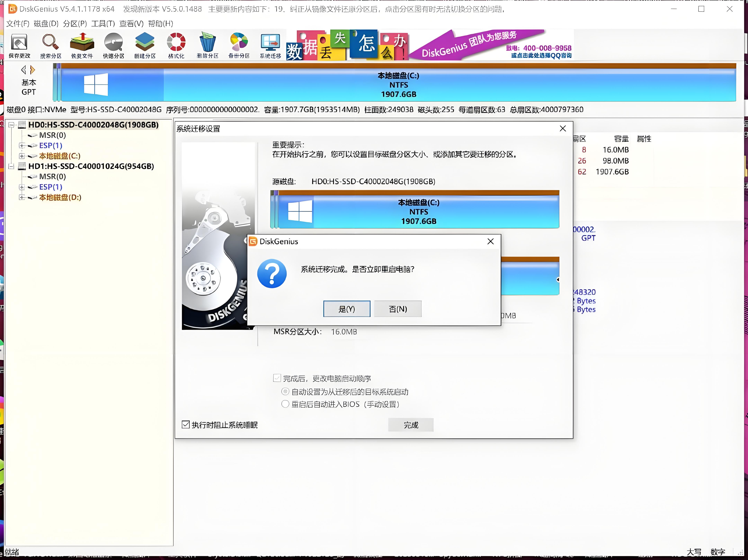Expand ESP(1) under HD1 disk
Image resolution: width=748 pixels, height=560 pixels.
(x=22, y=187)
